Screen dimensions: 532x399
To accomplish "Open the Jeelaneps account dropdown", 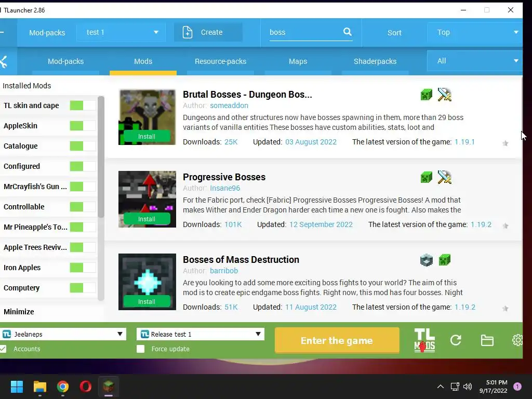I will click(63, 334).
